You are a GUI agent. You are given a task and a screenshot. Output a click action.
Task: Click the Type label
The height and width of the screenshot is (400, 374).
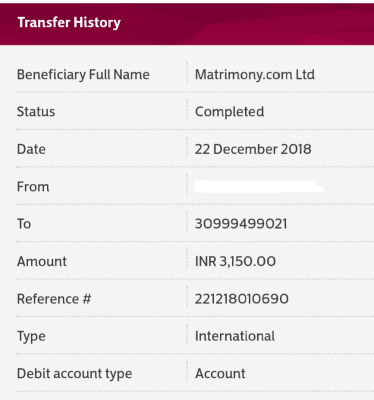click(x=31, y=337)
